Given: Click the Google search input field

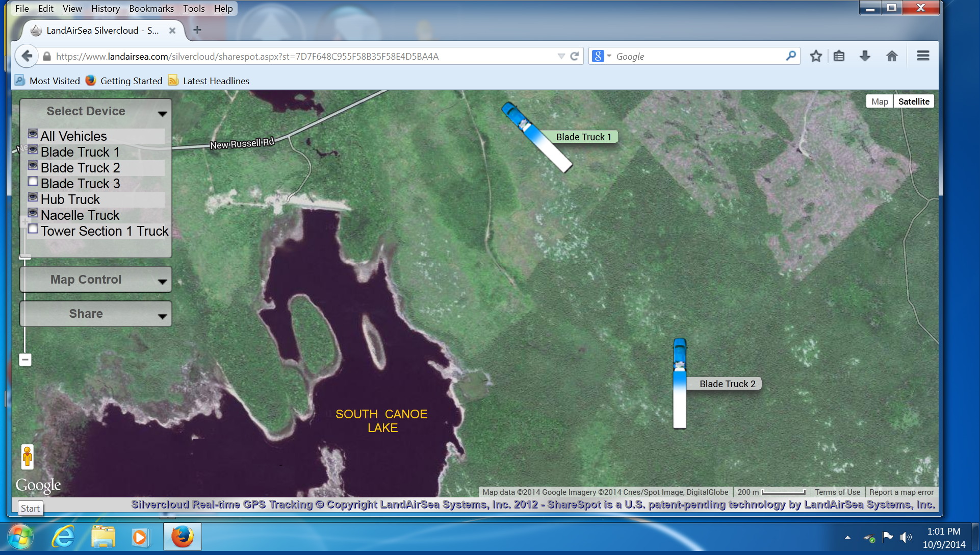Looking at the screenshot, I should (x=699, y=57).
